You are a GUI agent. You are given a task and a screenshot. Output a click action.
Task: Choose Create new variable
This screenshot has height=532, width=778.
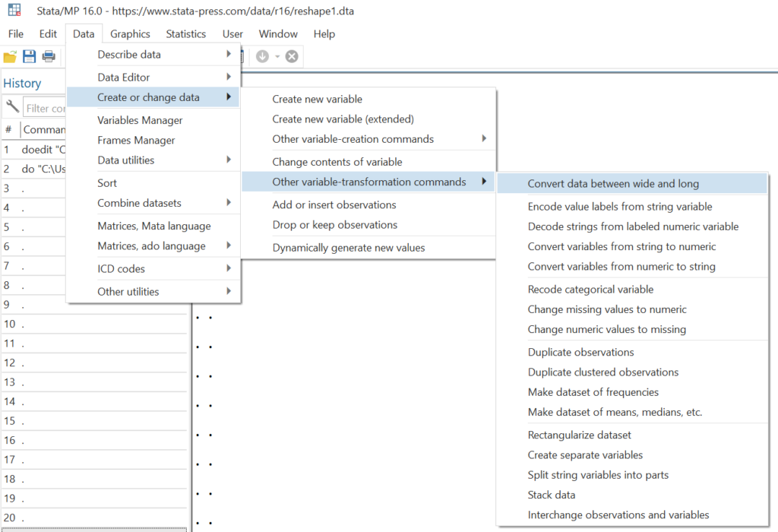pyautogui.click(x=368, y=100)
